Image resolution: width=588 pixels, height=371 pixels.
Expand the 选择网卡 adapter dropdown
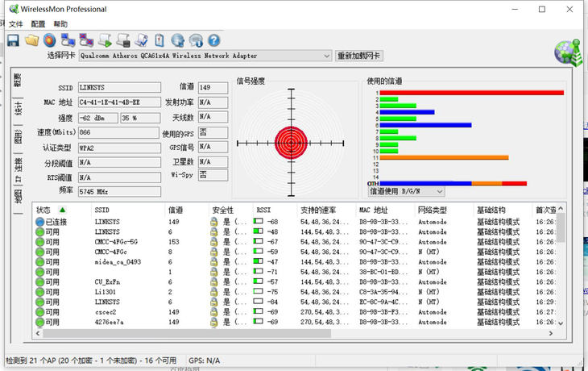pos(327,56)
